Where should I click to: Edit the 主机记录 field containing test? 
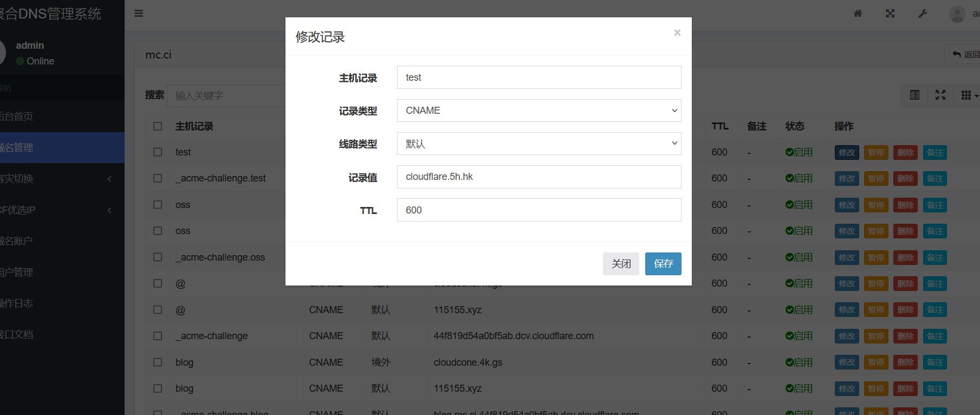click(539, 77)
